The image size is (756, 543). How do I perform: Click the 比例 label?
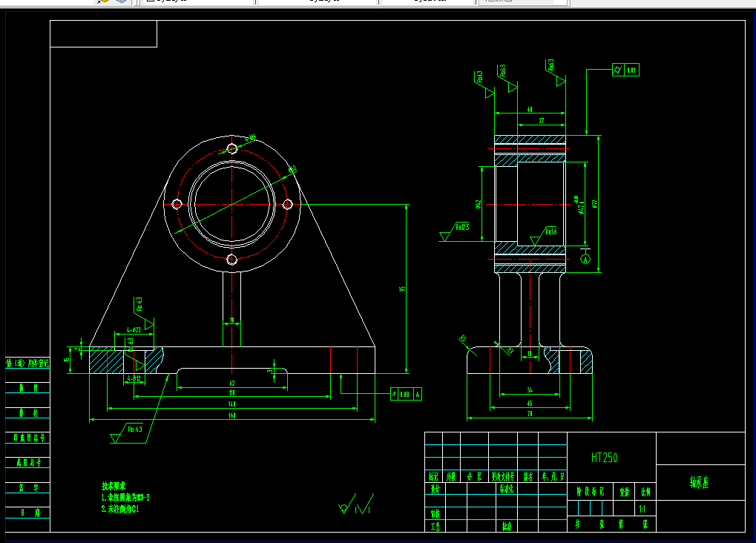click(x=645, y=491)
